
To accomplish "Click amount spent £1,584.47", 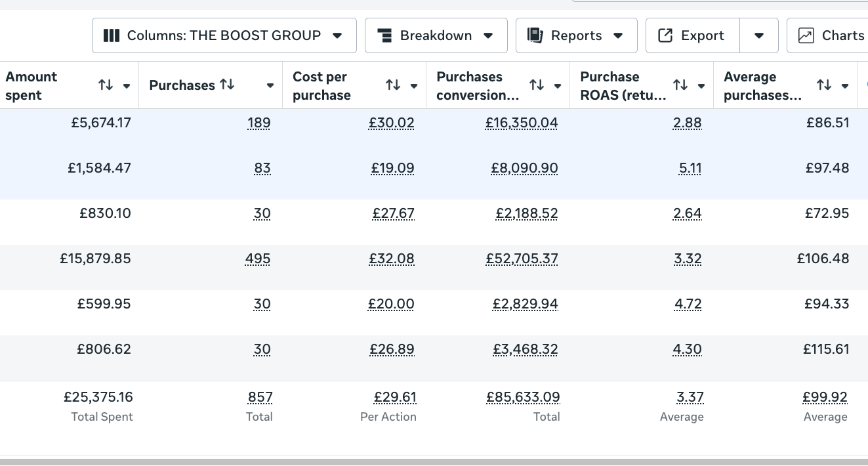I will (x=99, y=169).
